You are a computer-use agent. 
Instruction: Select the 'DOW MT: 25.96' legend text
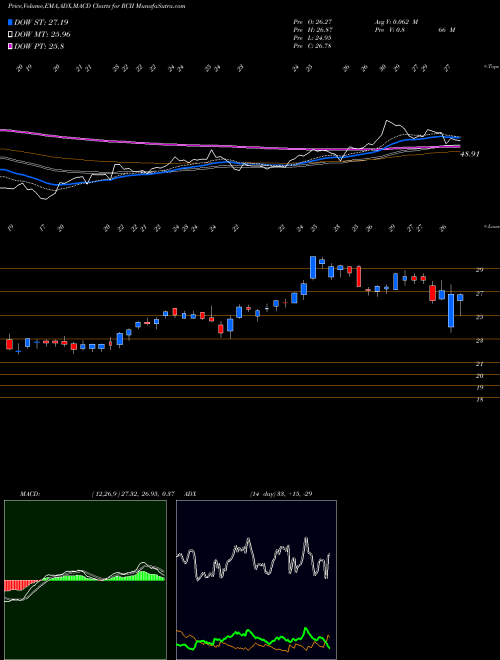pos(42,35)
